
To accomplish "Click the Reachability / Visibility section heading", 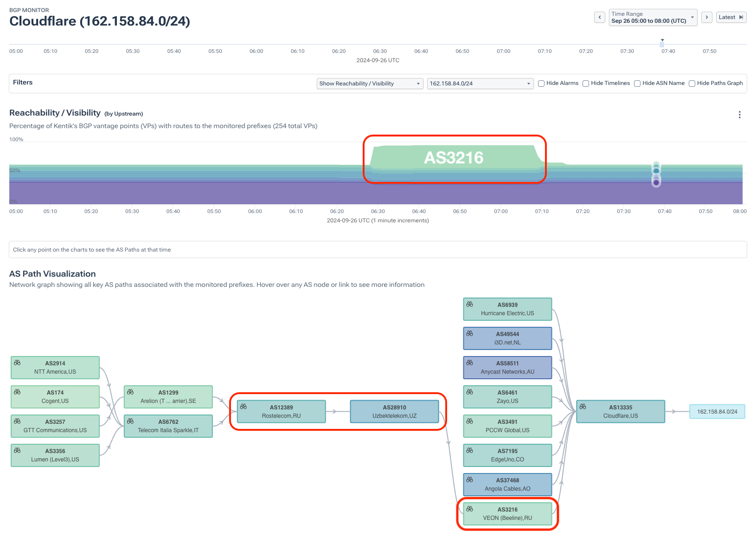I will click(55, 113).
